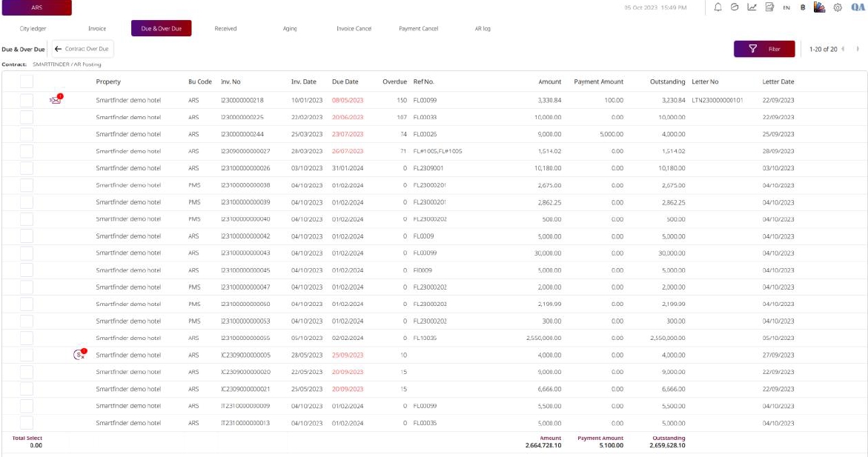Click the payment cancel icon on invoice IC2309000000005
Image resolution: width=868 pixels, height=457 pixels.
(x=79, y=355)
